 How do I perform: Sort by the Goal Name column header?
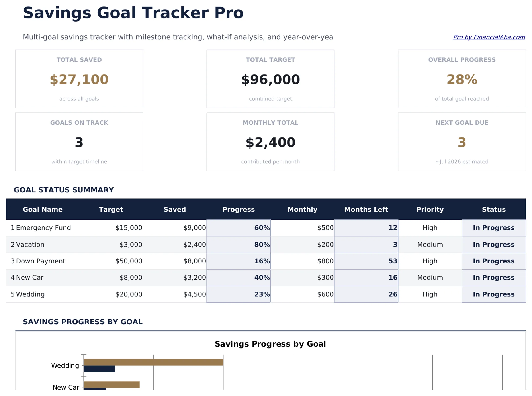43,209
